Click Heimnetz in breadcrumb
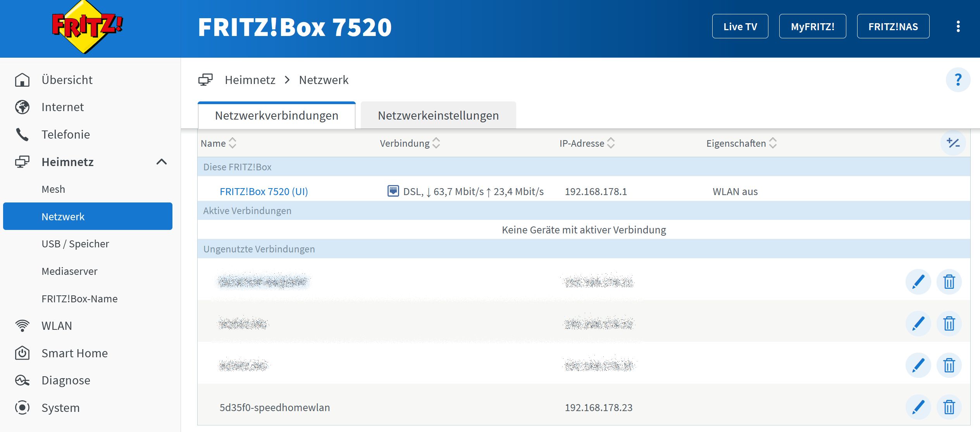 coord(250,80)
